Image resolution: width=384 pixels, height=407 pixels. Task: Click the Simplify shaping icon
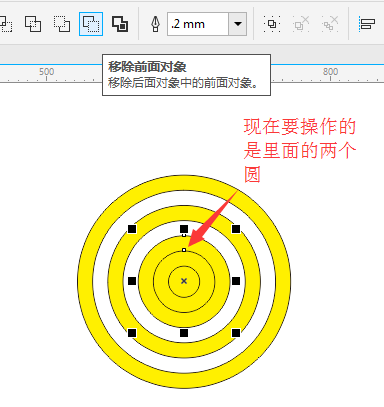pos(33,24)
